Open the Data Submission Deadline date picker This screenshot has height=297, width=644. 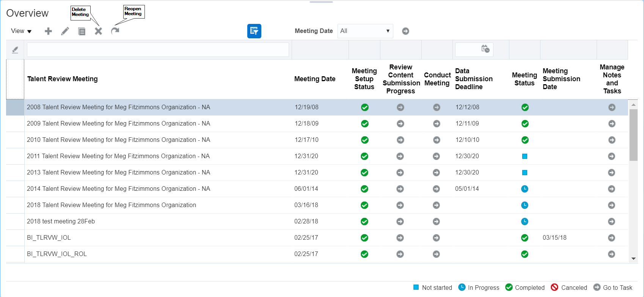pyautogui.click(x=485, y=49)
